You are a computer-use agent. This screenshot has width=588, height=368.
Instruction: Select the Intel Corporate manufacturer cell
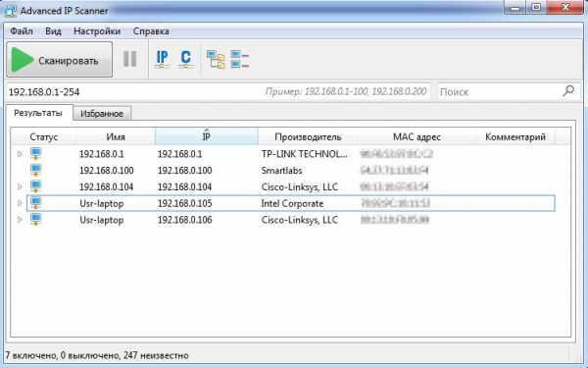[292, 203]
